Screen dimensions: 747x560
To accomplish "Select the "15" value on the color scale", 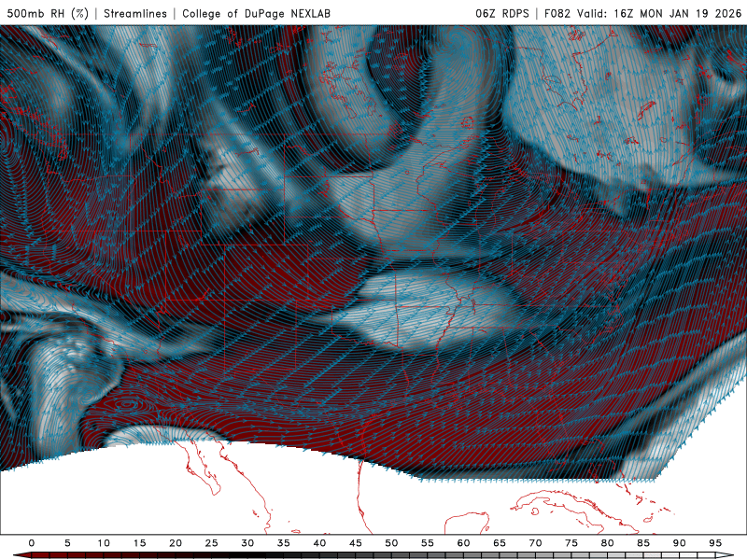I will (139, 543).
